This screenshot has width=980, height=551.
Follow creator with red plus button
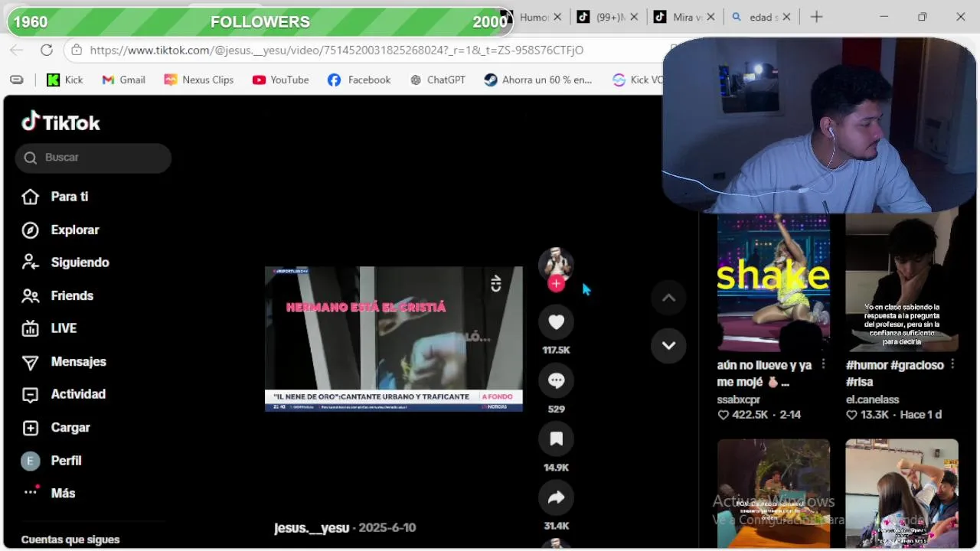556,284
